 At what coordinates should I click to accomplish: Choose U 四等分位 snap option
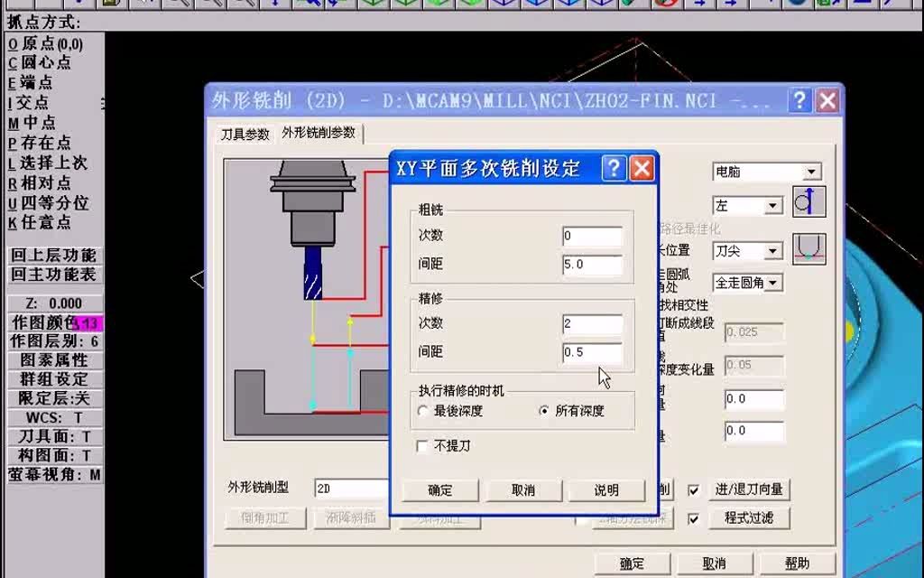click(x=48, y=203)
